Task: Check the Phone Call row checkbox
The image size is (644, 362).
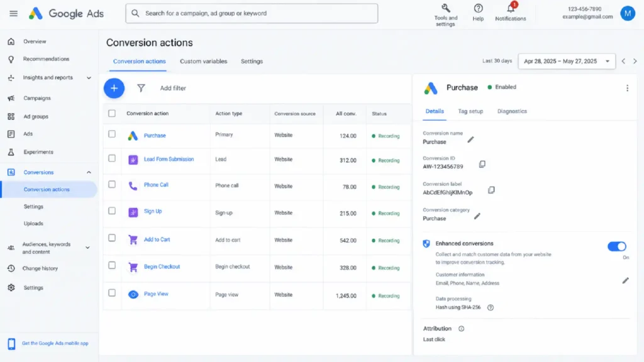Action: [x=112, y=184]
